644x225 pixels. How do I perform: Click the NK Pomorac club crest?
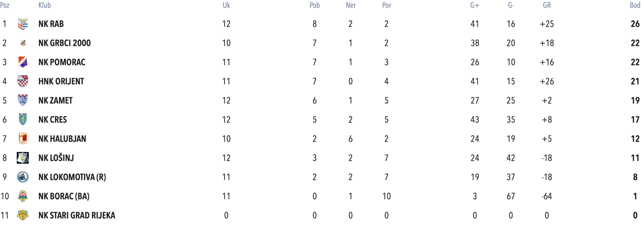pyautogui.click(x=23, y=62)
